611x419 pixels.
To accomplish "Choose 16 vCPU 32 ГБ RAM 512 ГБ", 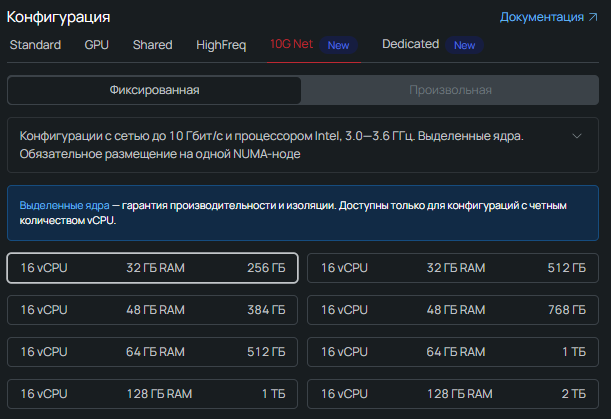I will [x=452, y=268].
